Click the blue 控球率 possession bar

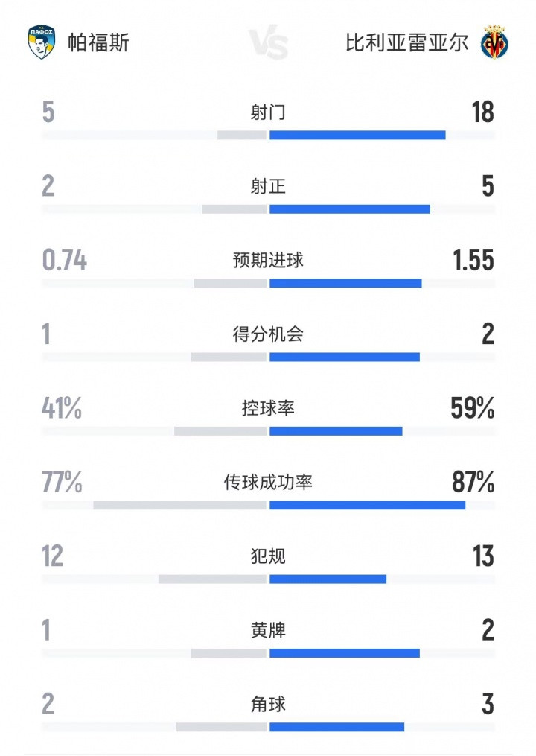coord(336,431)
